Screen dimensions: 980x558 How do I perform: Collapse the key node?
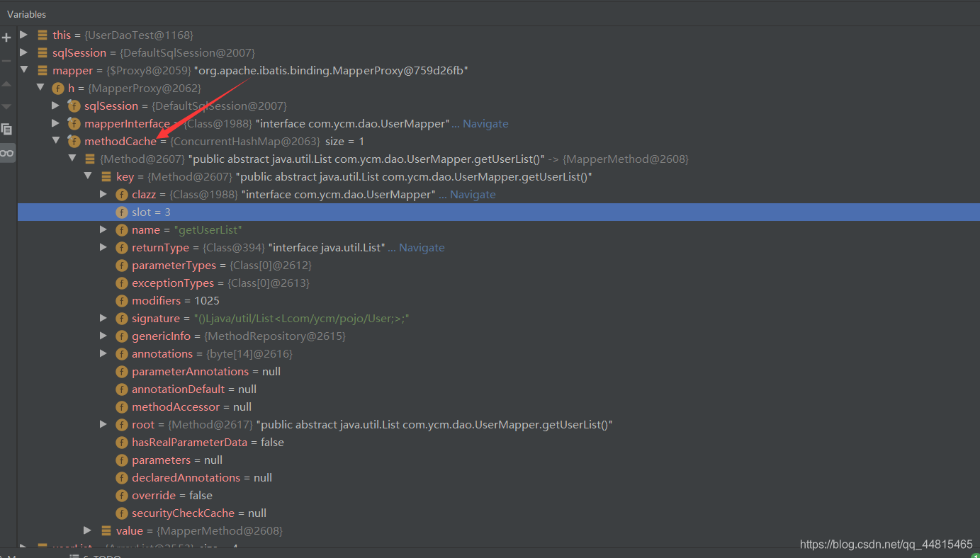click(88, 176)
